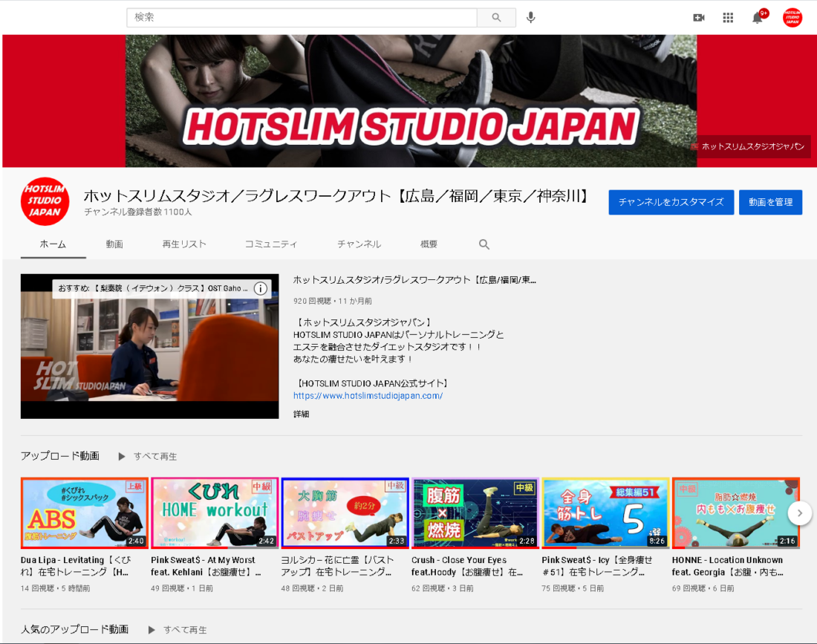Click チャンネルをカスタマイズ button
Viewport: 817px width, 644px height.
click(671, 202)
